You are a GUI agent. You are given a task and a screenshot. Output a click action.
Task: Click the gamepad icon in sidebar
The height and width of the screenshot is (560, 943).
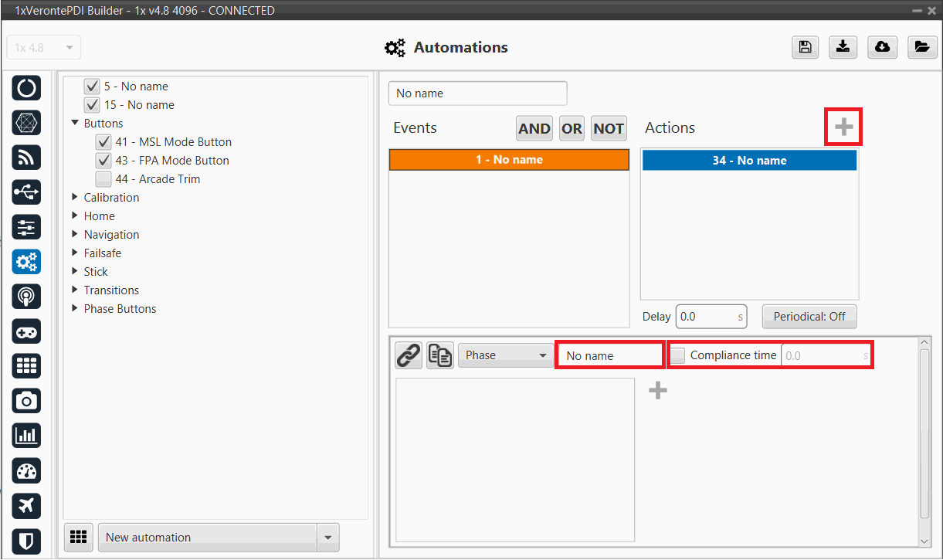(x=26, y=331)
